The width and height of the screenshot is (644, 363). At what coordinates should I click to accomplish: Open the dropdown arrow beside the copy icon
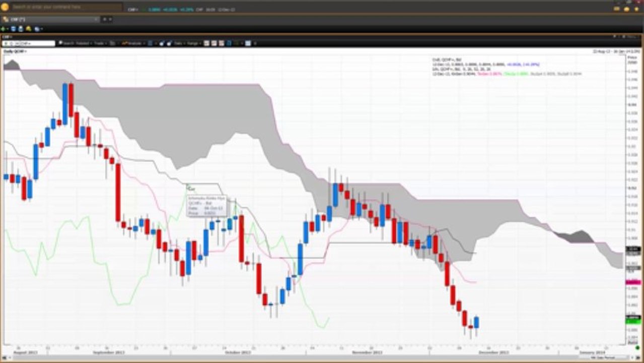[41, 29]
